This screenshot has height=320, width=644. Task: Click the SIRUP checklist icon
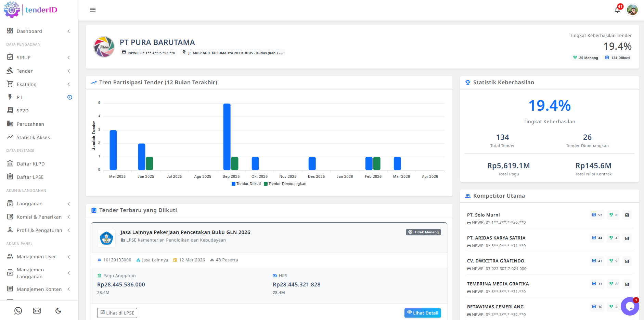point(10,57)
